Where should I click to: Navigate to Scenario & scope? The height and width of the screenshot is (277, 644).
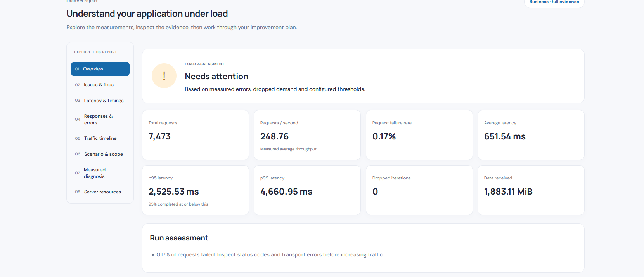coord(100,154)
